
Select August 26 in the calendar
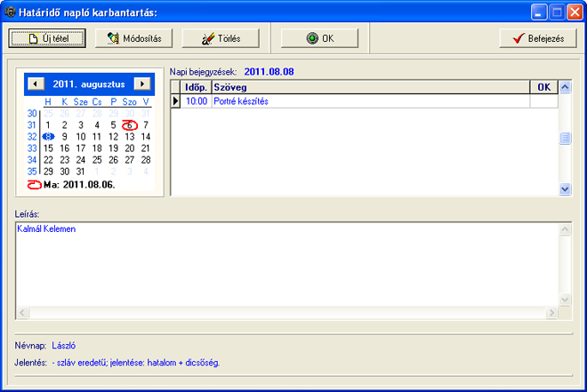tap(114, 160)
